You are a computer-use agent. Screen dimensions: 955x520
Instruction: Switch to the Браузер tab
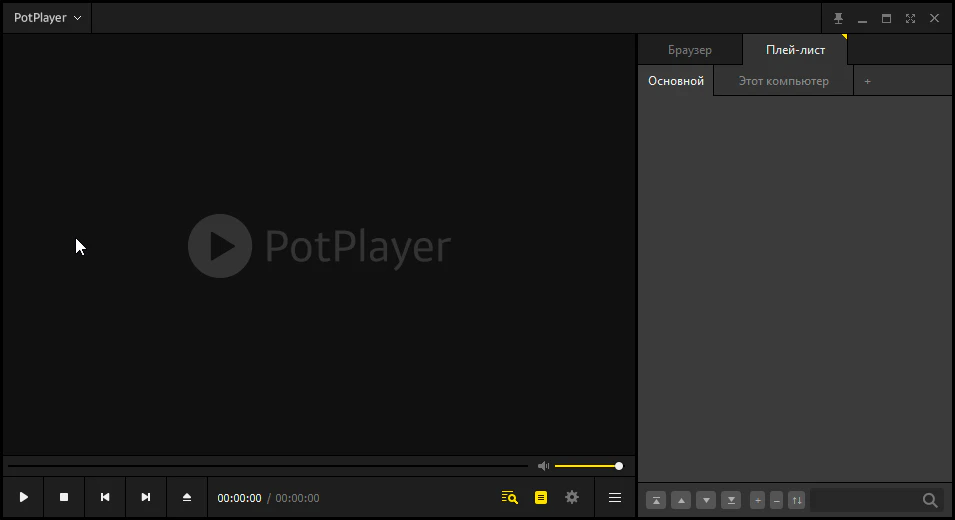690,50
